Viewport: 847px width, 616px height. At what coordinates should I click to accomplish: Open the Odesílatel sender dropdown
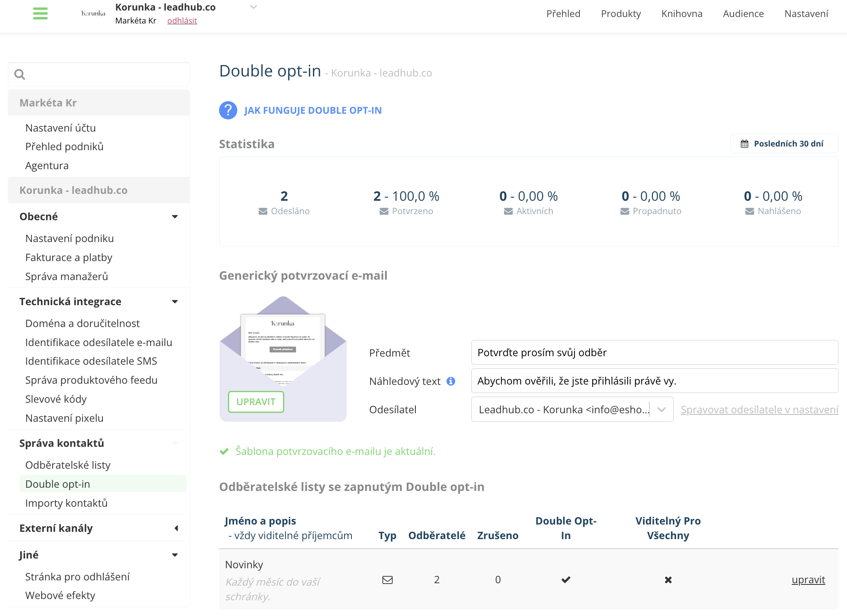(x=572, y=410)
